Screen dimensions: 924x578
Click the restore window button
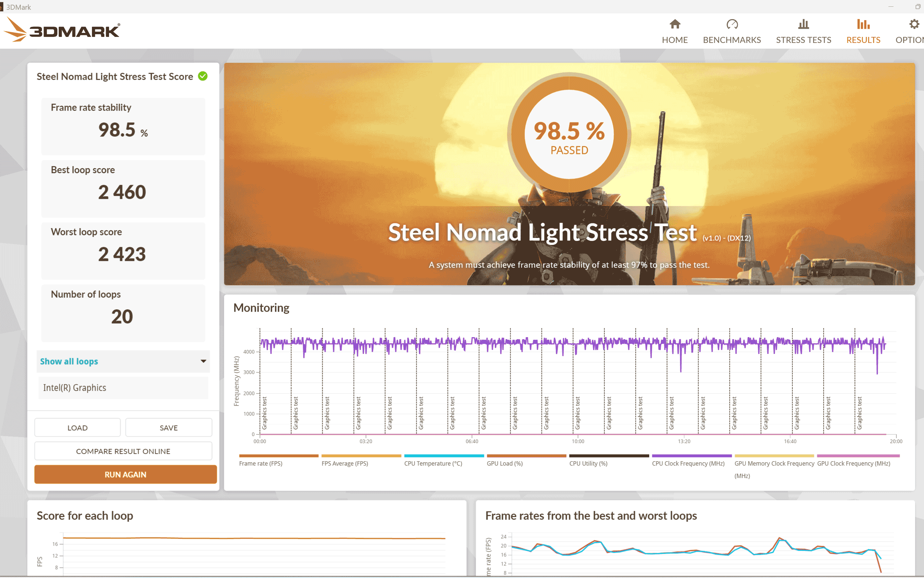[918, 7]
